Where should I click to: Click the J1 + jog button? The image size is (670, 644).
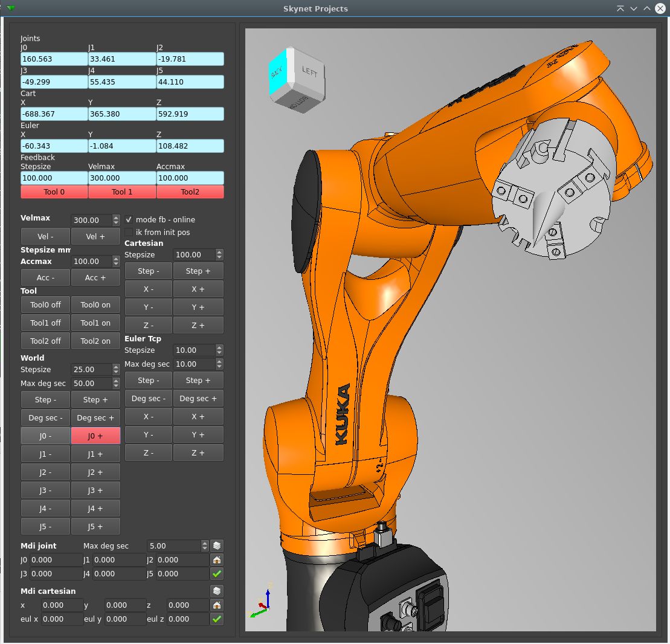click(x=95, y=454)
